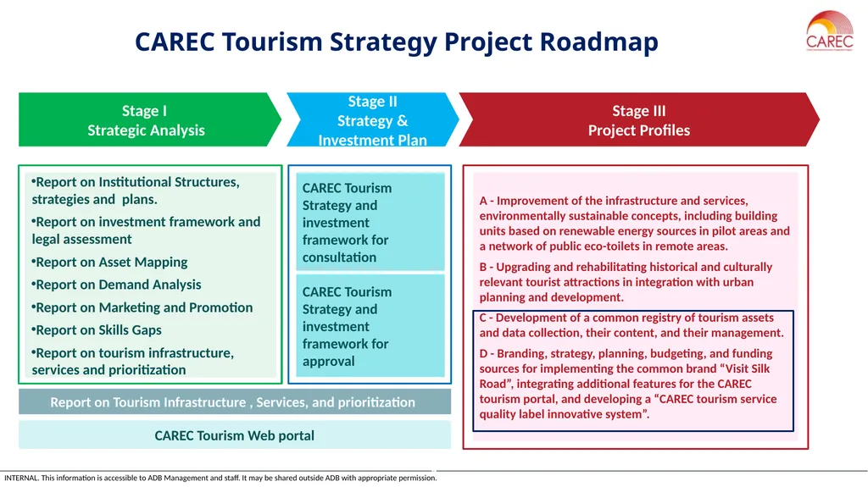Click 'Report on Skills Gaps' bullet
868x487 pixels.
[97, 329]
